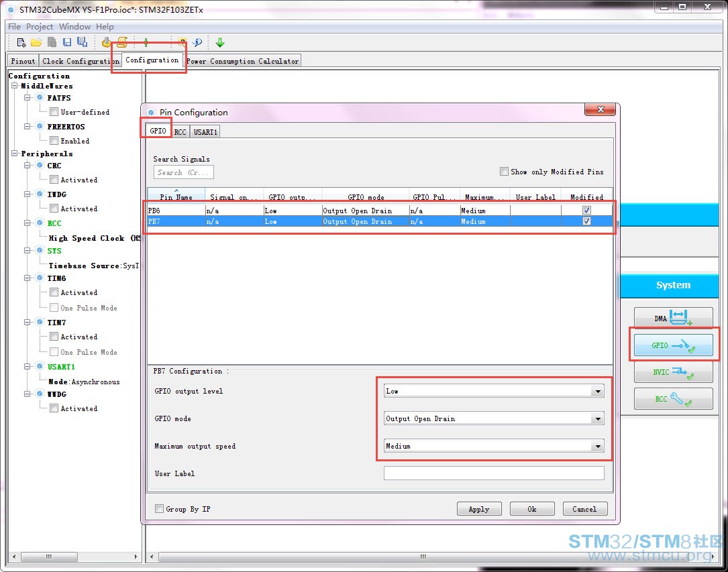This screenshot has width=728, height=572.
Task: Switch to Power Consumption Calculator tab
Action: [x=243, y=61]
